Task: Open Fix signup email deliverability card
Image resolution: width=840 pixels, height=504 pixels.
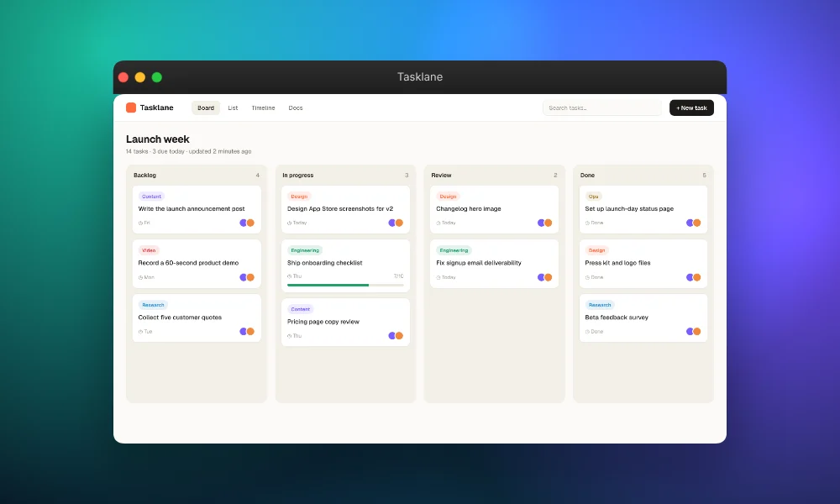Action: tap(495, 264)
